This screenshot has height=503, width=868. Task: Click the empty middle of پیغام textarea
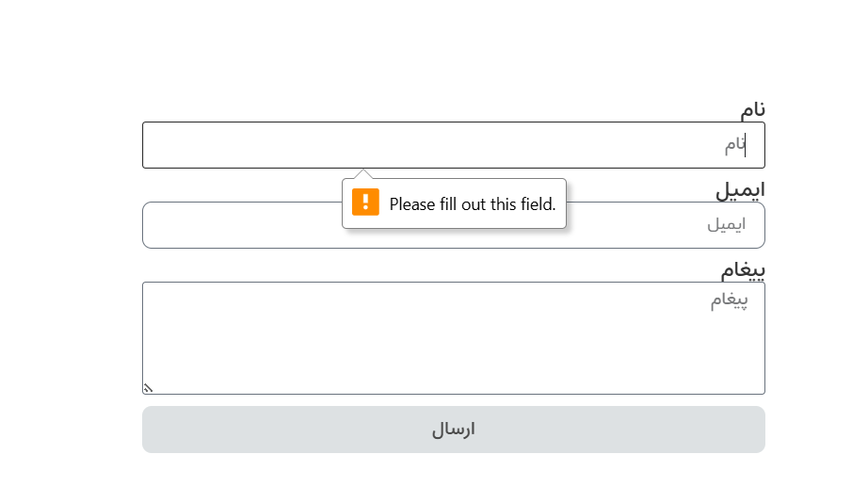click(454, 344)
